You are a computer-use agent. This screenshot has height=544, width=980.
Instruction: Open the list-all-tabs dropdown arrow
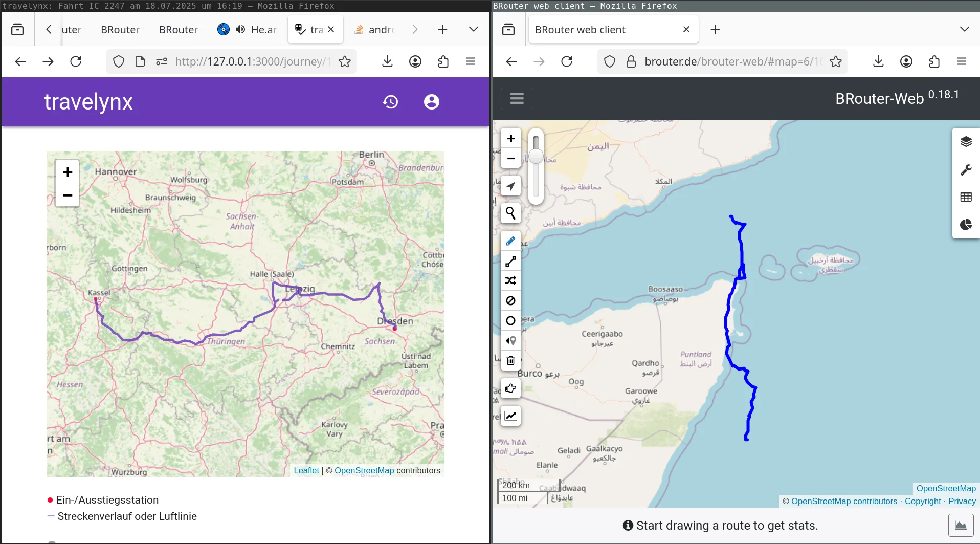coord(474,29)
